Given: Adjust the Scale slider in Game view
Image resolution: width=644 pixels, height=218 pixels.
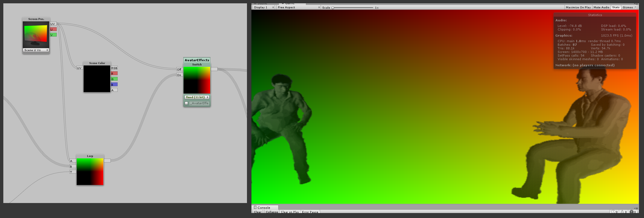Looking at the screenshot, I should pos(353,8).
